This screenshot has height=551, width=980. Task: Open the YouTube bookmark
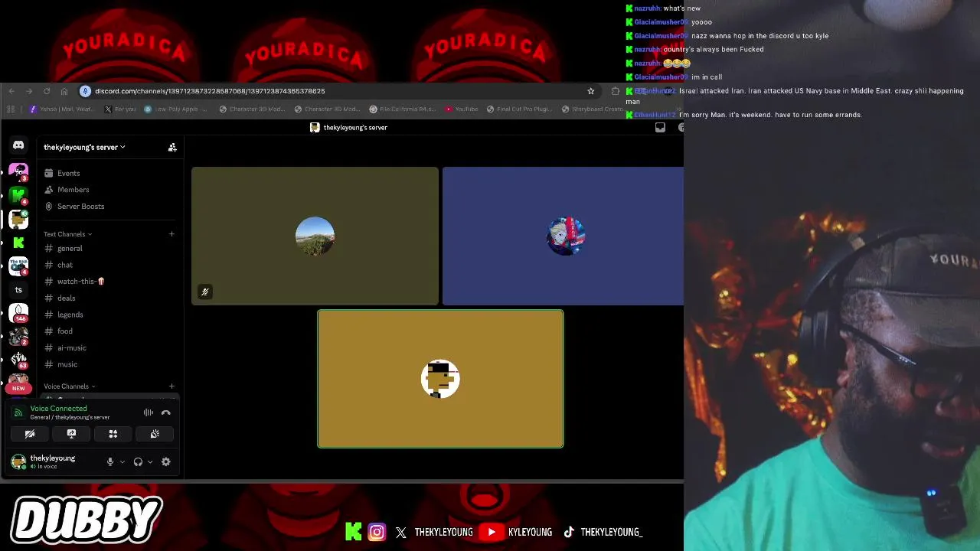point(462,109)
